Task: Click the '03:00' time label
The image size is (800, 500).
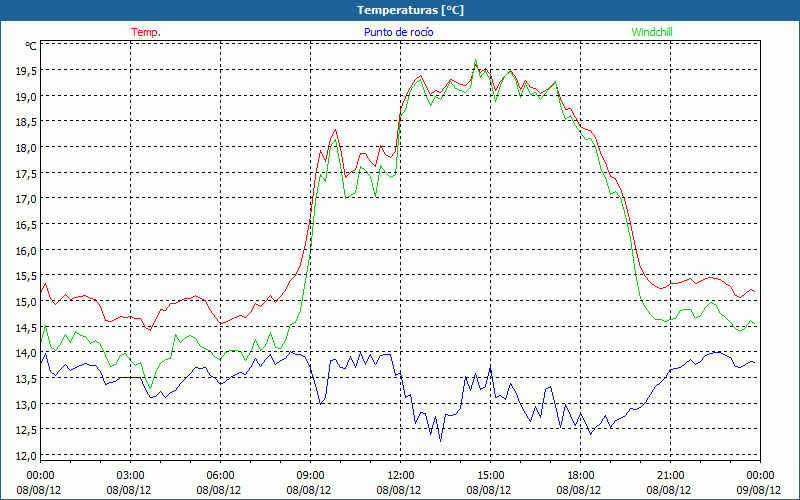Action: point(131,476)
